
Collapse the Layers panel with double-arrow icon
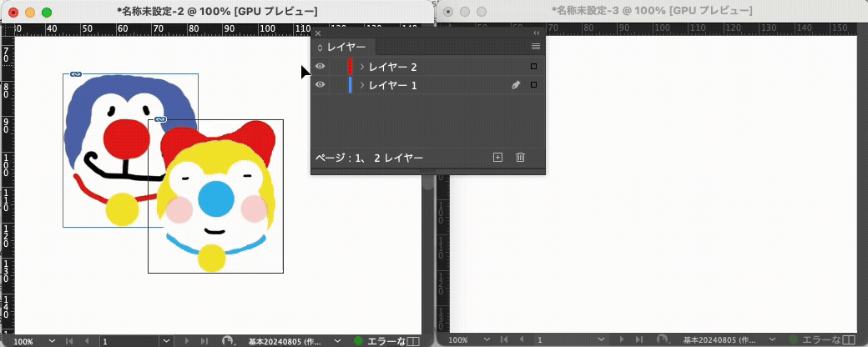pyautogui.click(x=537, y=32)
